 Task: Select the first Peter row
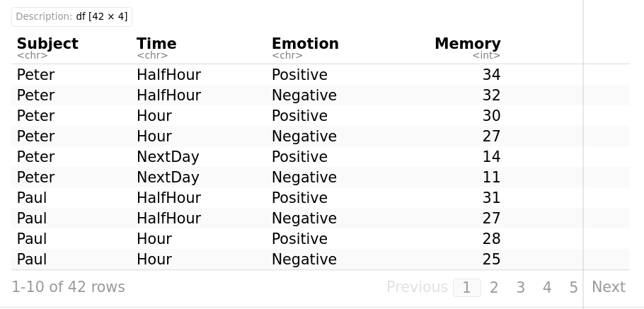(35, 75)
